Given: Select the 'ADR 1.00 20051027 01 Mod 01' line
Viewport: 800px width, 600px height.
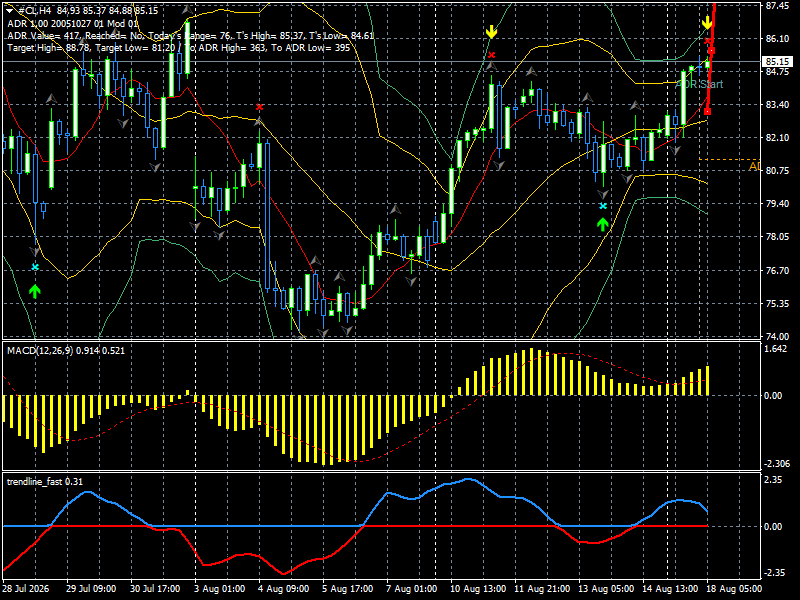Looking at the screenshot, I should (72, 23).
